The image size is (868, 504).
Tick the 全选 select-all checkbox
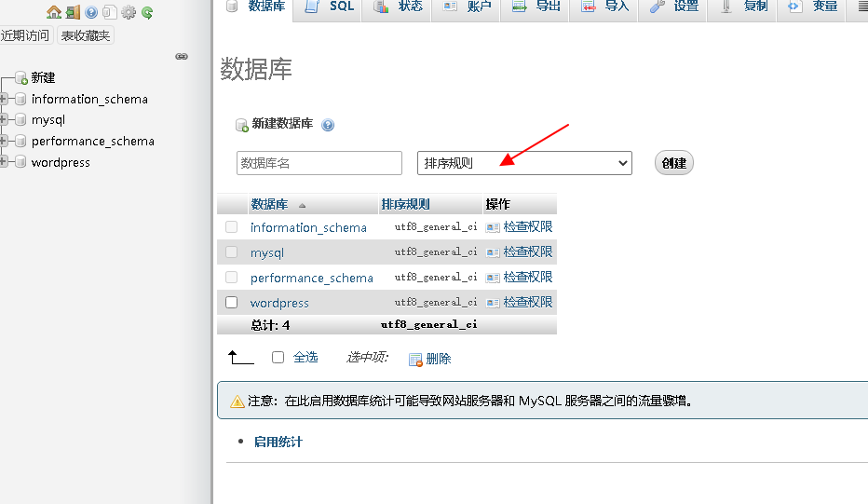pyautogui.click(x=278, y=358)
